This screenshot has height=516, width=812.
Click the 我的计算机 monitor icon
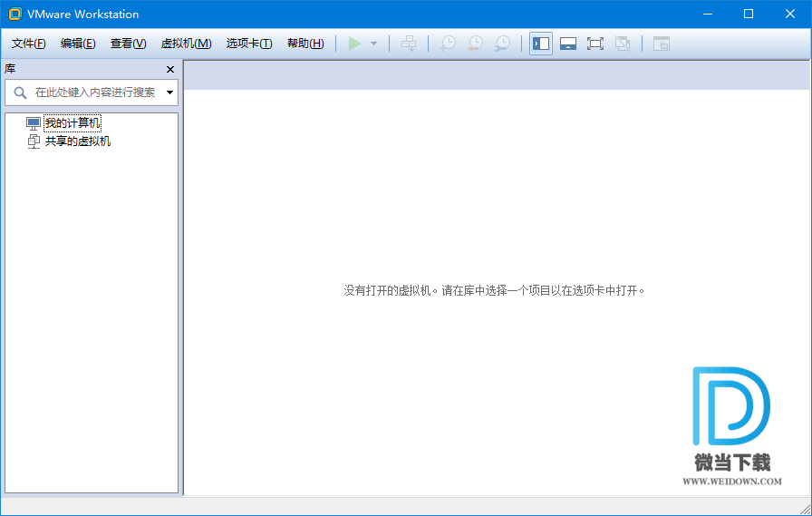pyautogui.click(x=34, y=123)
